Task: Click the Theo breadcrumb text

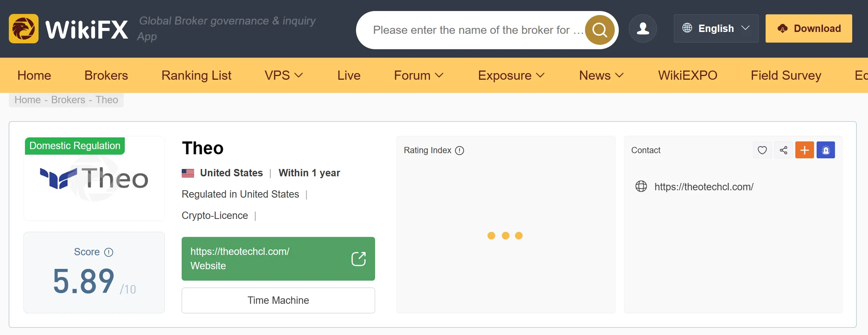Action: point(107,100)
